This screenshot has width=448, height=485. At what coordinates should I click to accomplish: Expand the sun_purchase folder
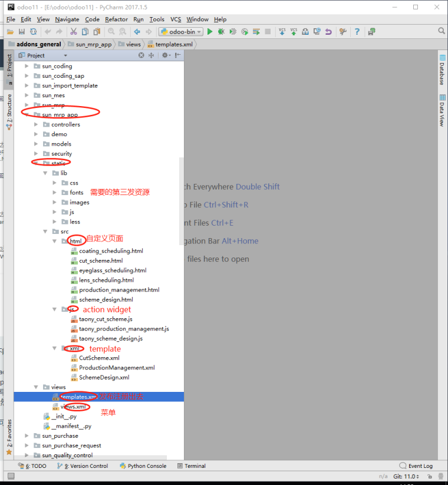tap(27, 436)
